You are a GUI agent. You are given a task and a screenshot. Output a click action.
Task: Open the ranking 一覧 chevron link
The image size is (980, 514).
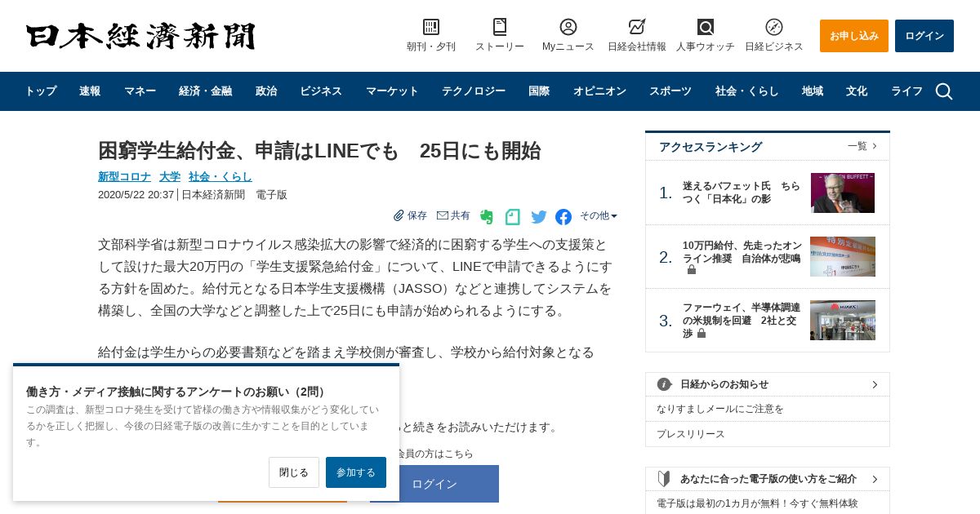[862, 146]
